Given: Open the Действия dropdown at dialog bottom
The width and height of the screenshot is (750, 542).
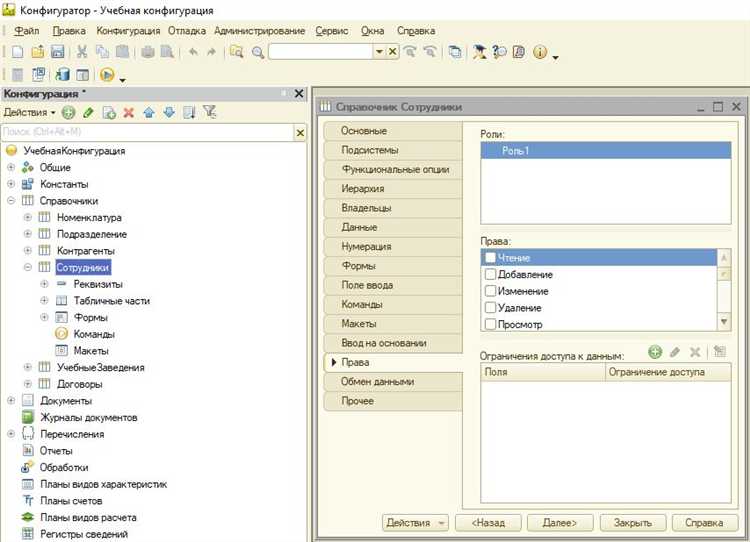Looking at the screenshot, I should tap(415, 522).
